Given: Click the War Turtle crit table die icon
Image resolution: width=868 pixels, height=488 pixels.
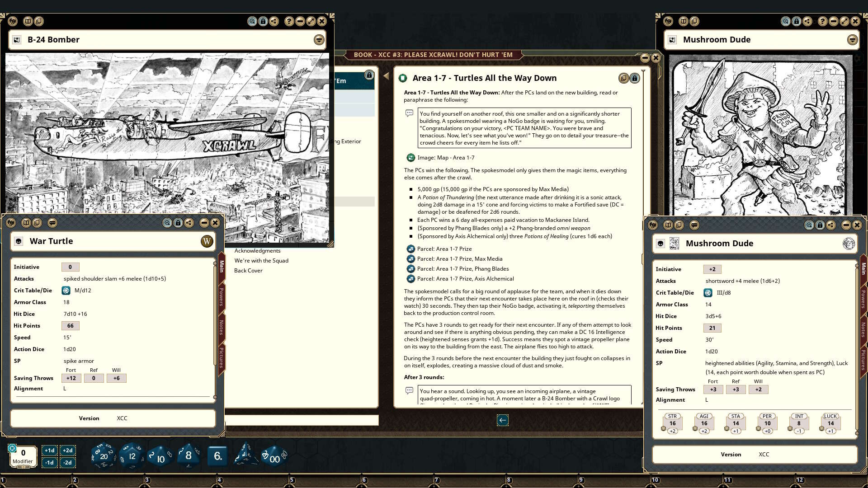Looking at the screenshot, I should (66, 291).
